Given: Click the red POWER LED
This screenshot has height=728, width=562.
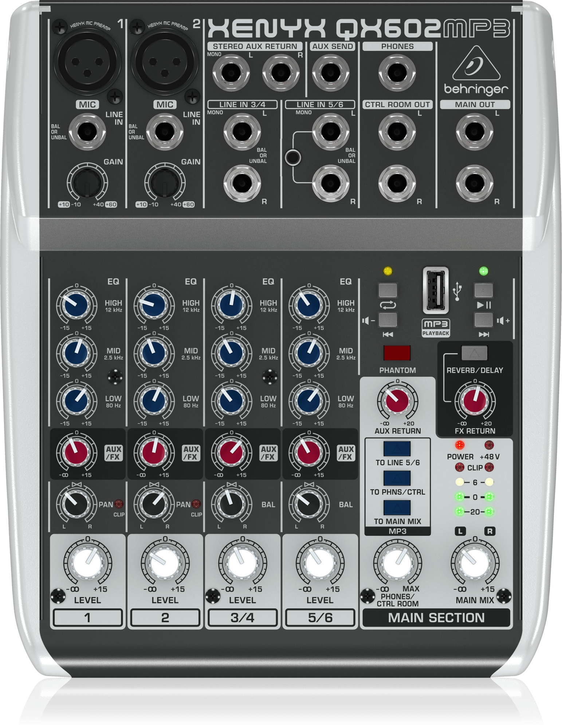Looking at the screenshot, I should tap(460, 445).
